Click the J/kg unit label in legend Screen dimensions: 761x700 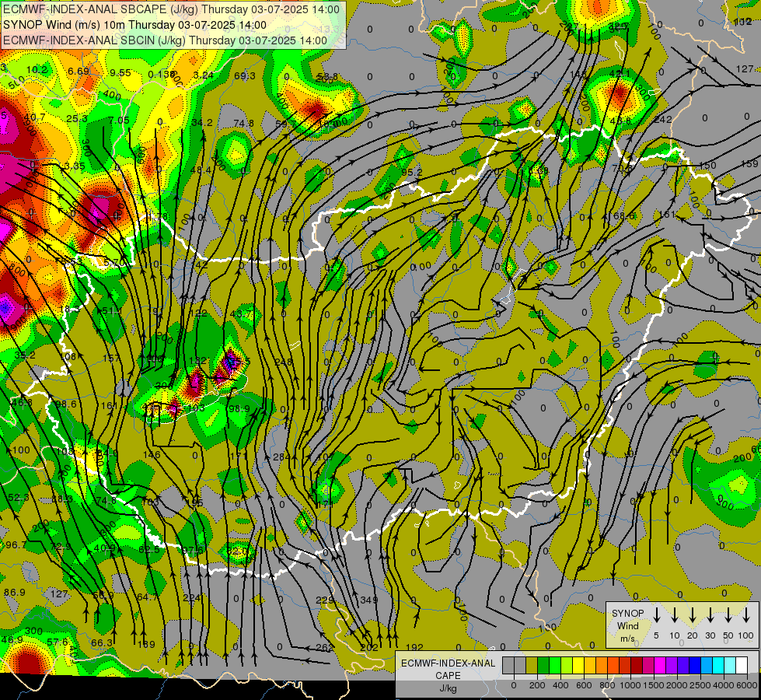(x=448, y=688)
